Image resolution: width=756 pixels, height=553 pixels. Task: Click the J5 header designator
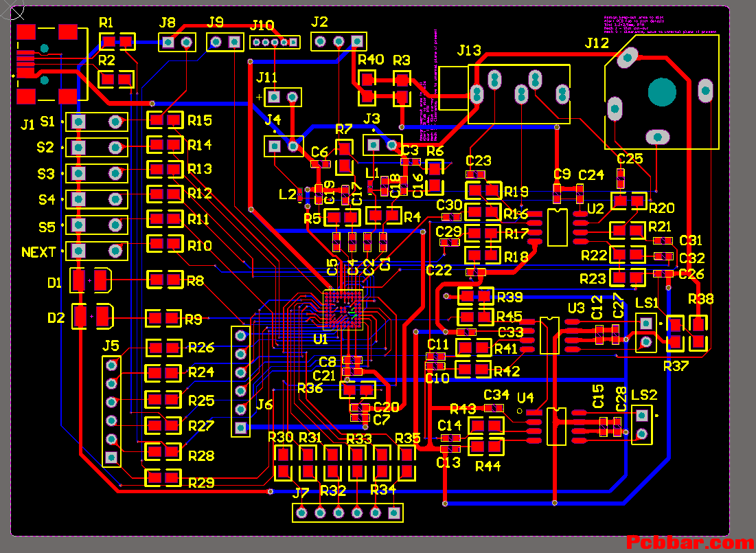tap(111, 346)
